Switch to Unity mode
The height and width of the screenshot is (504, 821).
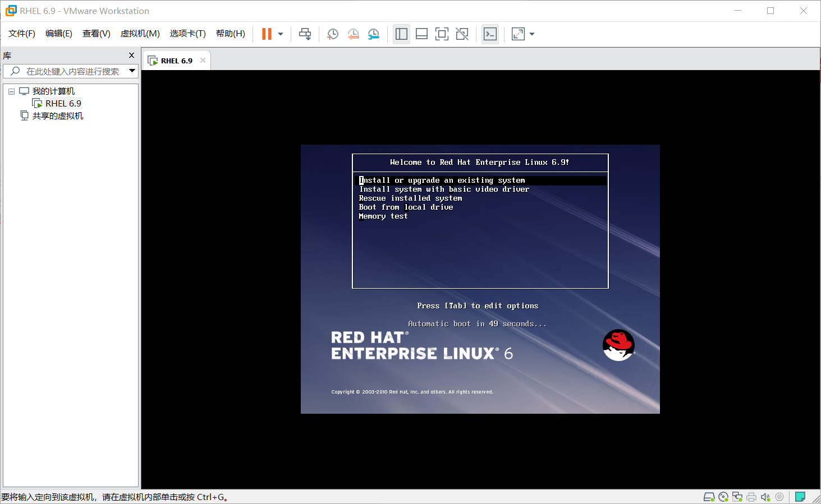point(462,34)
